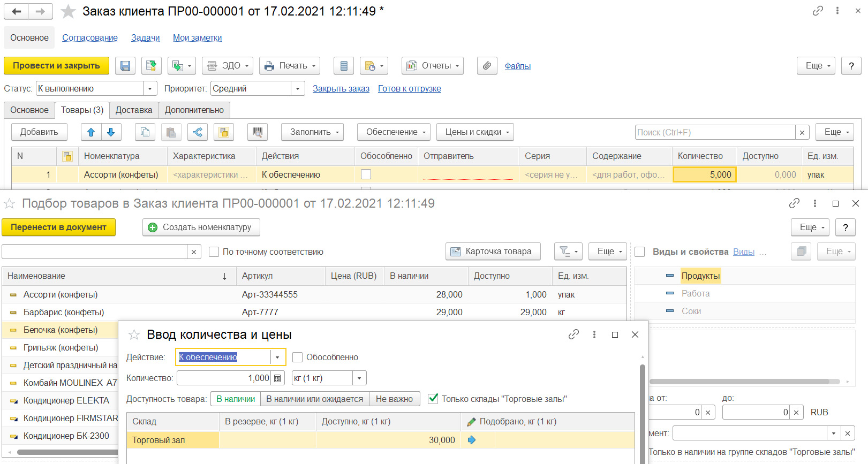Open Карточка товара button
The width and height of the screenshot is (868, 464).
(x=493, y=252)
